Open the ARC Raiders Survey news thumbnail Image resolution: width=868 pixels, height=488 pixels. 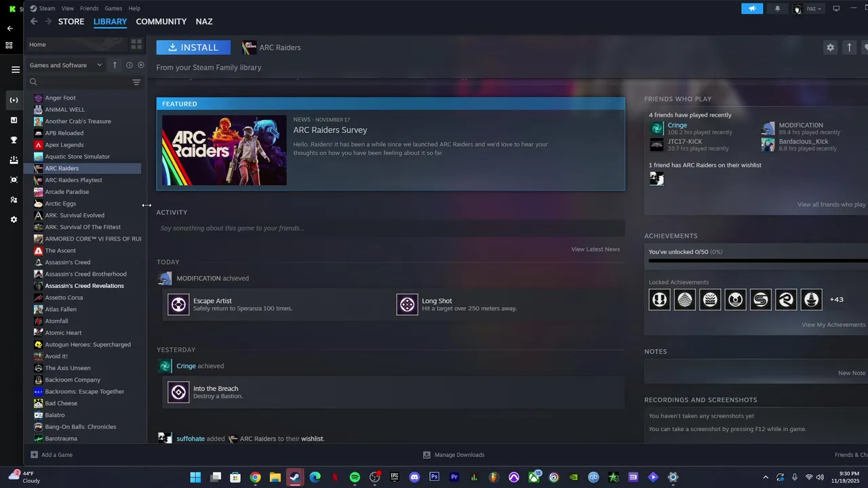coord(224,150)
